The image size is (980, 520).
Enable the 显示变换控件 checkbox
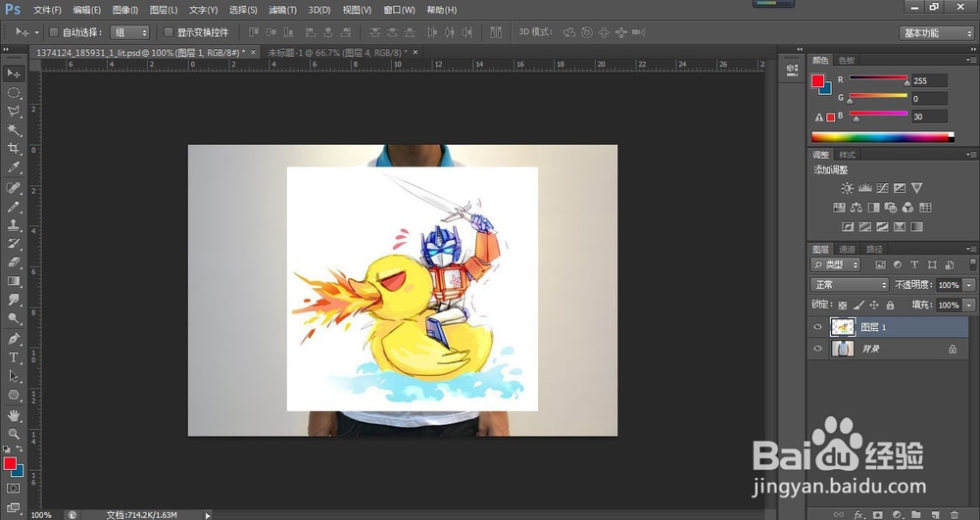(169, 32)
